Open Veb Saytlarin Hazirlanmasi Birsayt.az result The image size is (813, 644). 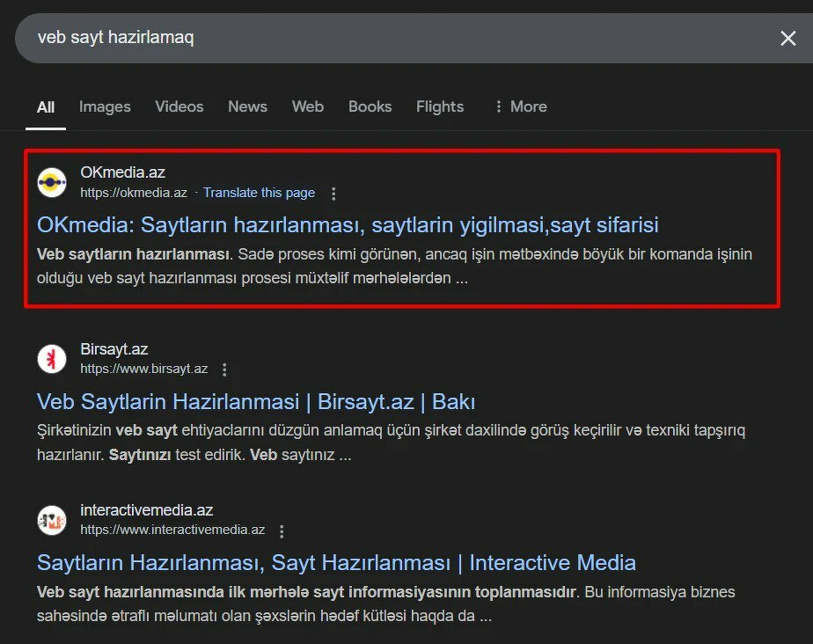coord(256,402)
